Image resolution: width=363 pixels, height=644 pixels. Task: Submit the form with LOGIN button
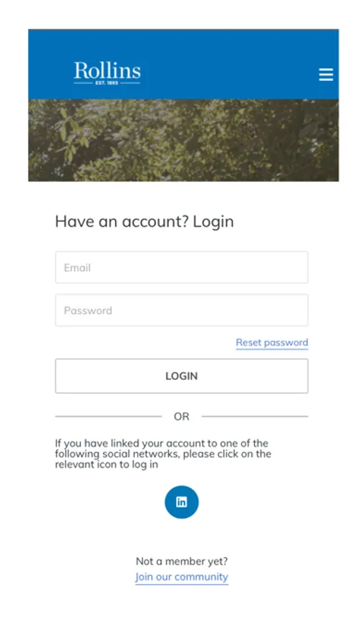181,376
